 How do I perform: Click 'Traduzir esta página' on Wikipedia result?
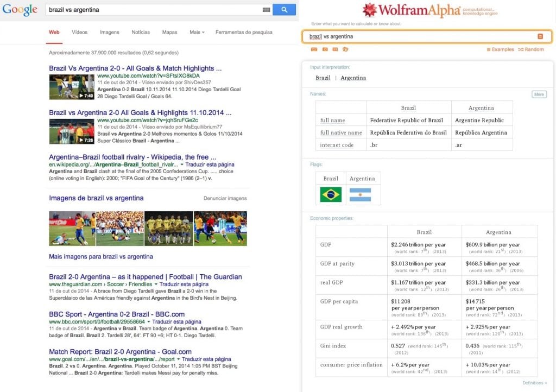[x=210, y=165]
